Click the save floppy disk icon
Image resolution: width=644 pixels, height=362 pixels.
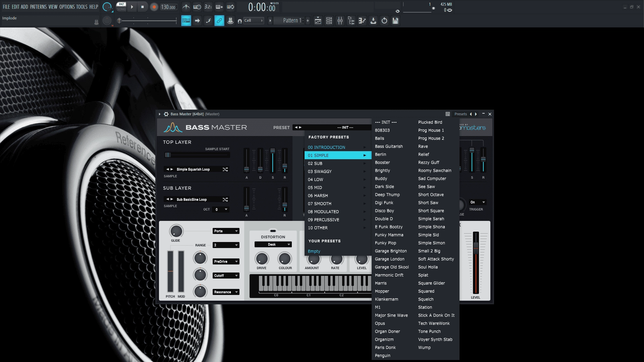click(x=395, y=21)
